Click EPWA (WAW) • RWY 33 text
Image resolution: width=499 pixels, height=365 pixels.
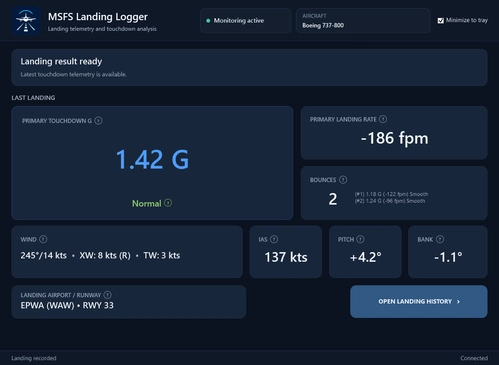67,305
